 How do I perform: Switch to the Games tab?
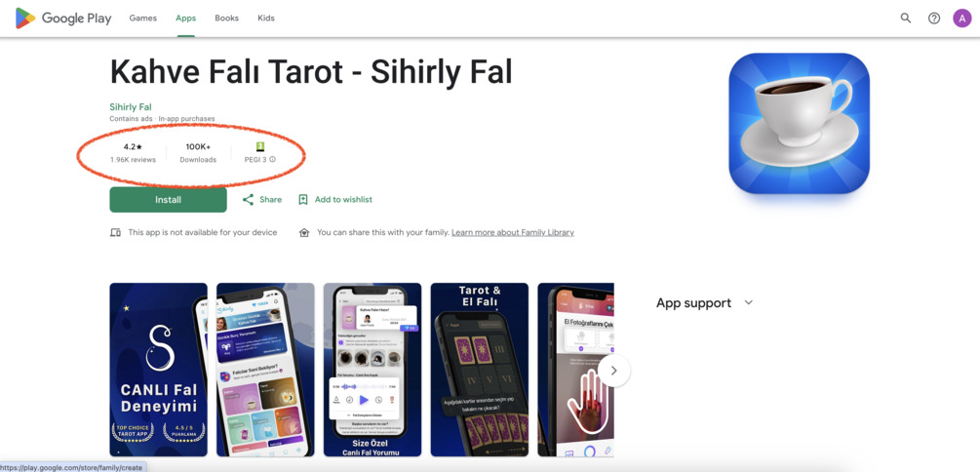[143, 19]
